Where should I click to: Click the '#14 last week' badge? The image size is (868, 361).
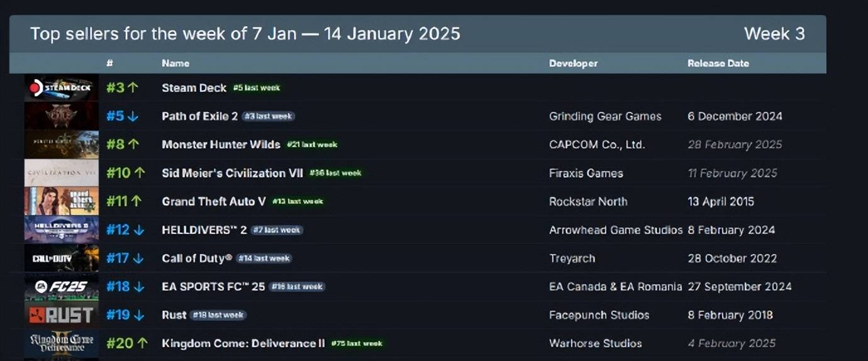click(x=264, y=258)
